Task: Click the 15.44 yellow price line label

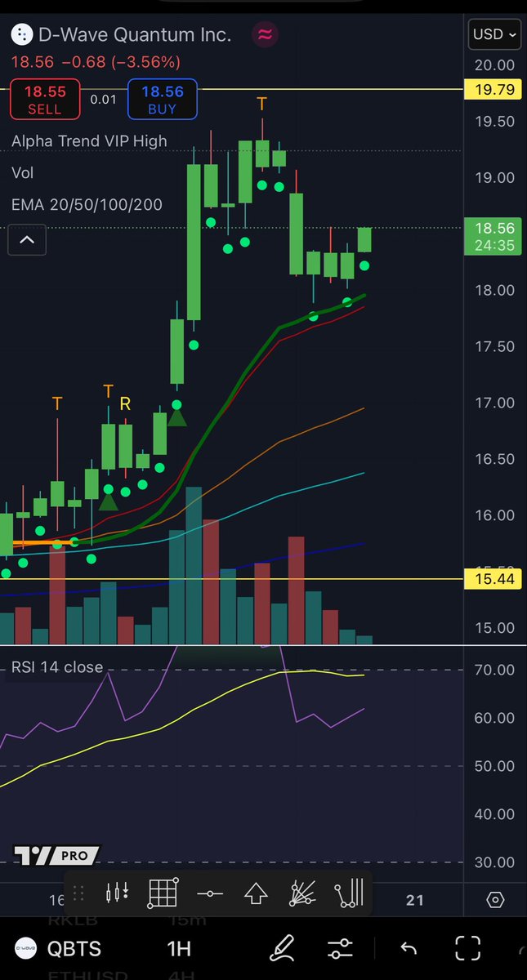Action: coord(494,579)
